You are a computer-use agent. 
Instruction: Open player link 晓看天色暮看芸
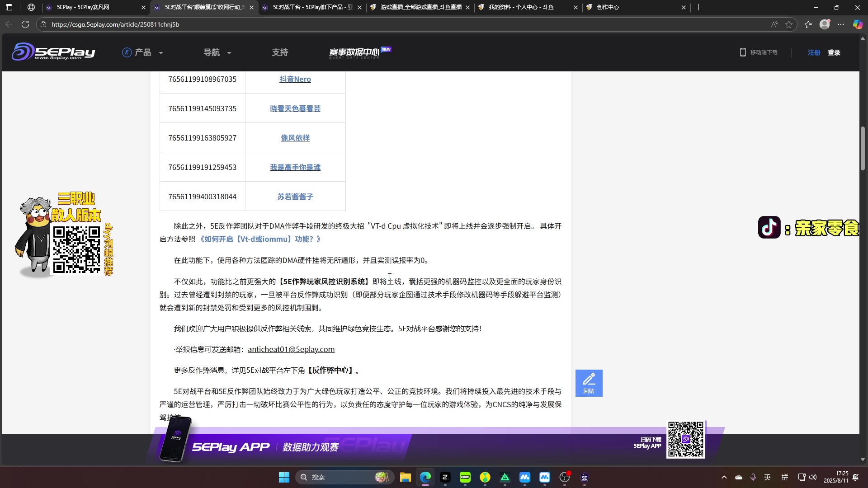click(x=295, y=108)
